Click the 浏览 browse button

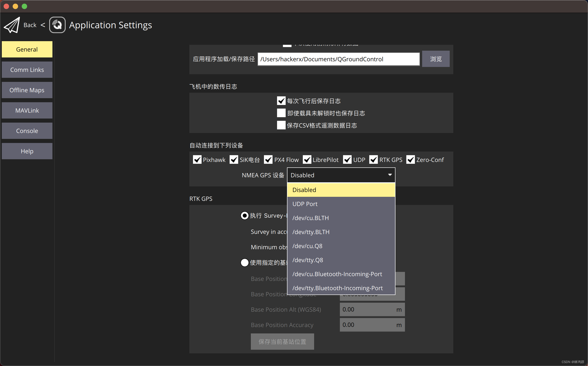(x=435, y=59)
